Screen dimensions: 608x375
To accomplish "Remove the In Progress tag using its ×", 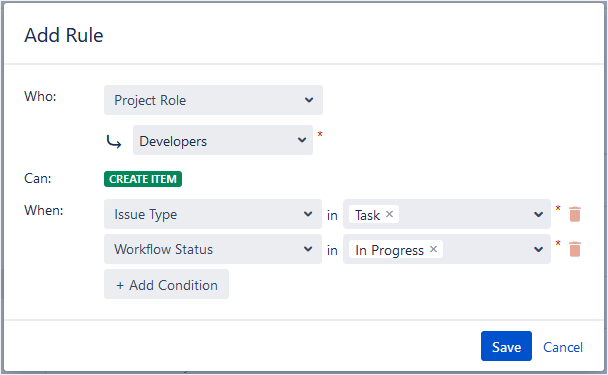I will (434, 249).
